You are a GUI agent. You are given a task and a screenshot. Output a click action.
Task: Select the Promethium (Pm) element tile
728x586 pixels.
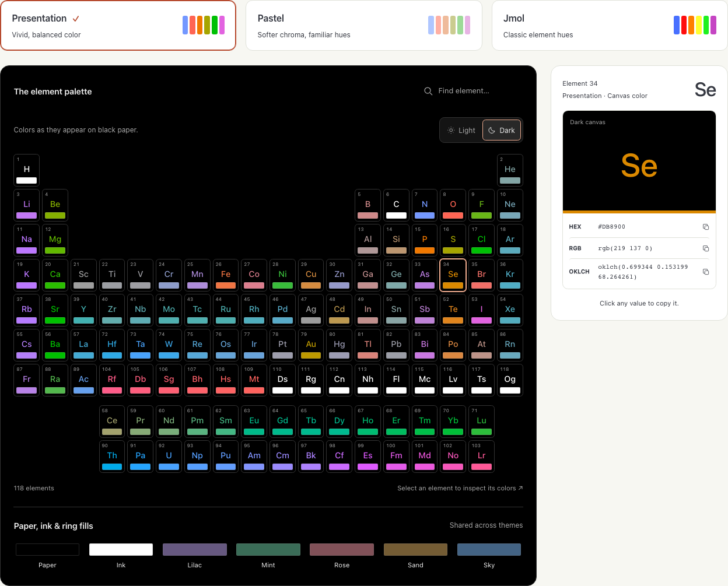[x=197, y=422]
